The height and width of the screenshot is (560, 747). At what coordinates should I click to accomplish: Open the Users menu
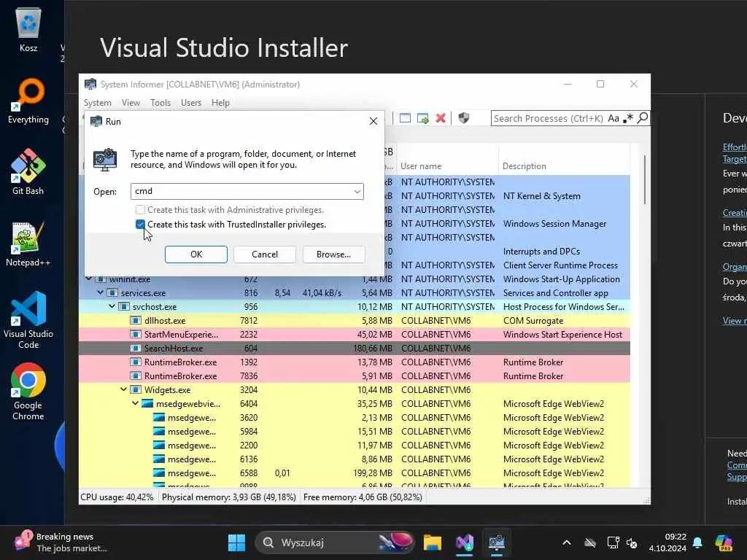coord(191,103)
